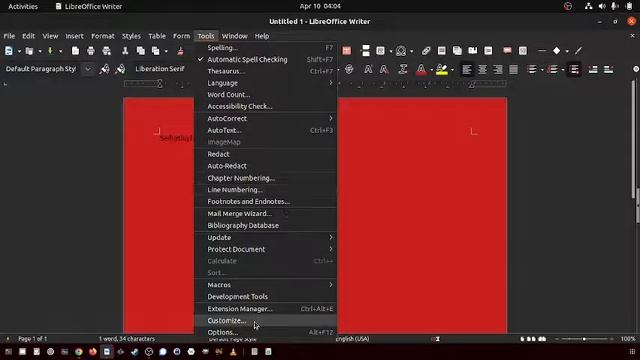Click the Copy icon in toolbar
The height and width of the screenshot is (360, 640).
pos(141,51)
